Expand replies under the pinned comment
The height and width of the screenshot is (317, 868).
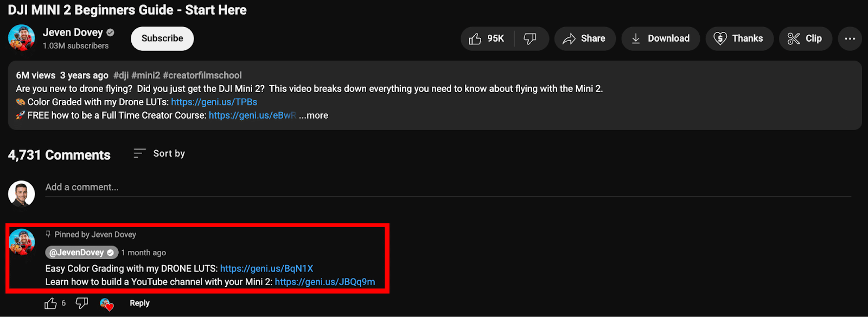pyautogui.click(x=139, y=302)
